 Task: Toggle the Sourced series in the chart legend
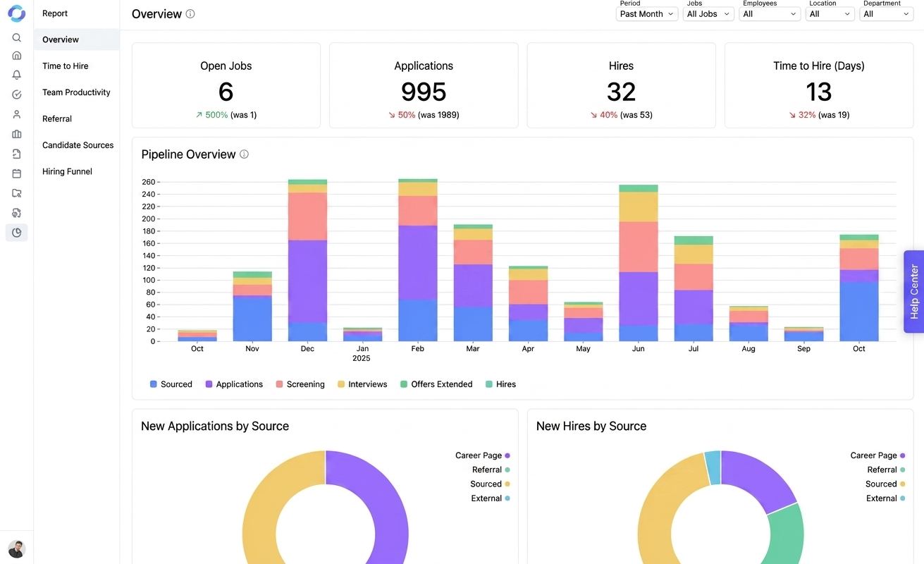pos(171,384)
